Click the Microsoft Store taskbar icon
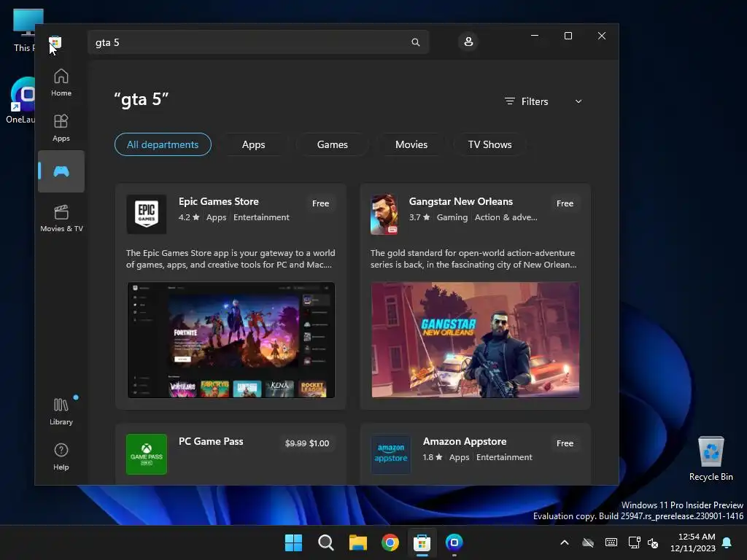 point(422,542)
